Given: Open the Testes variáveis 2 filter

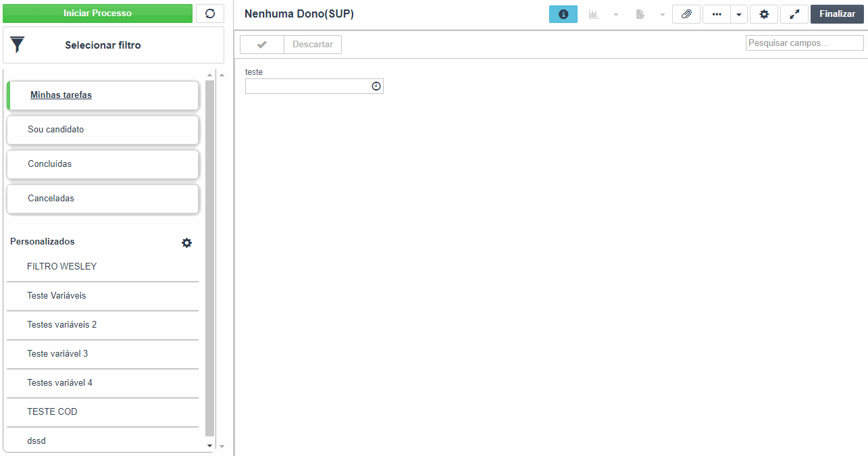Looking at the screenshot, I should point(103,325).
